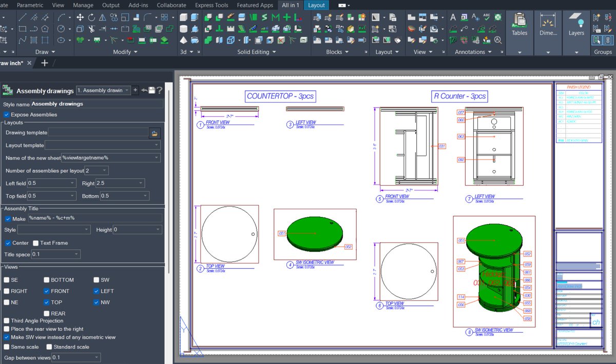This screenshot has height=364, width=616.
Task: Select the Line draw tool
Action: pyautogui.click(x=23, y=17)
